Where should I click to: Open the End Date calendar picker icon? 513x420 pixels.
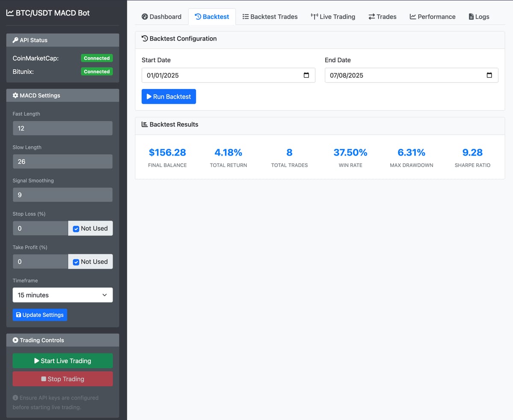pyautogui.click(x=489, y=75)
